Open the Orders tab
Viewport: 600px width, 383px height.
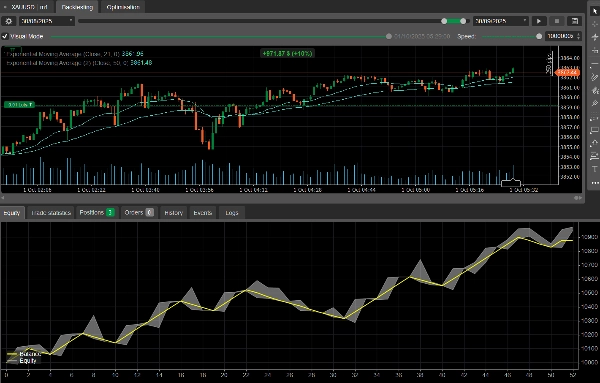pyautogui.click(x=139, y=213)
